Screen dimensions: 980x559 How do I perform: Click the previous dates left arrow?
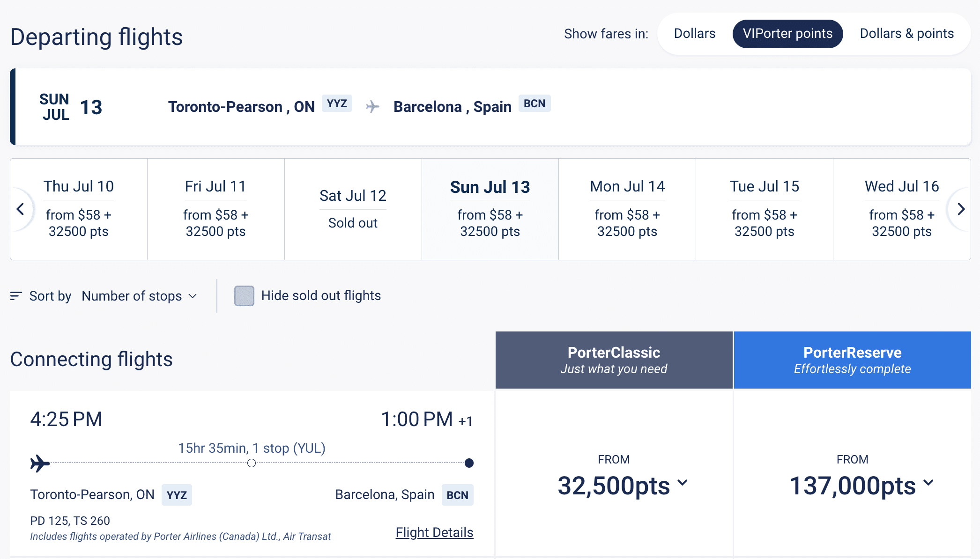(x=20, y=209)
